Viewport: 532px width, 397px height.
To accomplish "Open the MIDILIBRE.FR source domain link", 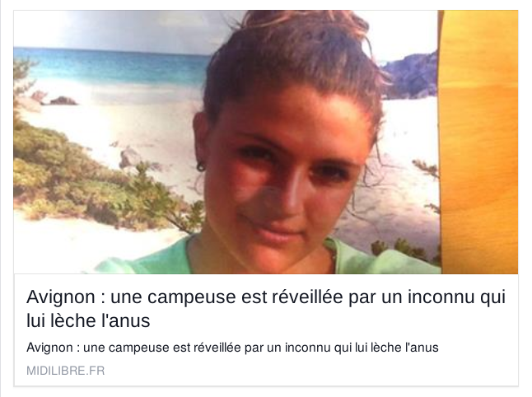I will click(66, 371).
